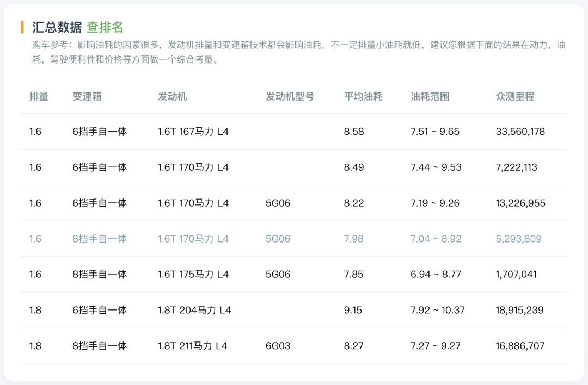Click the range 7.27 ~ 9.27

[x=436, y=346]
